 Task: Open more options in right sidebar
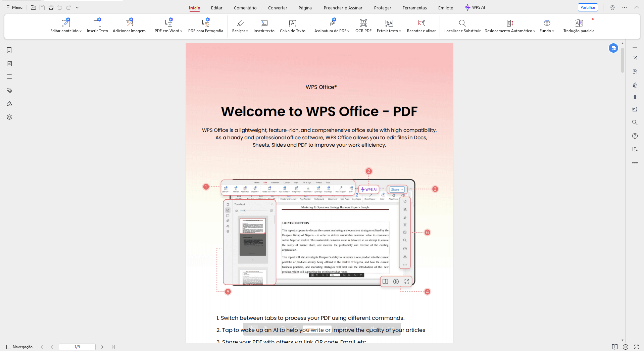coord(635,163)
